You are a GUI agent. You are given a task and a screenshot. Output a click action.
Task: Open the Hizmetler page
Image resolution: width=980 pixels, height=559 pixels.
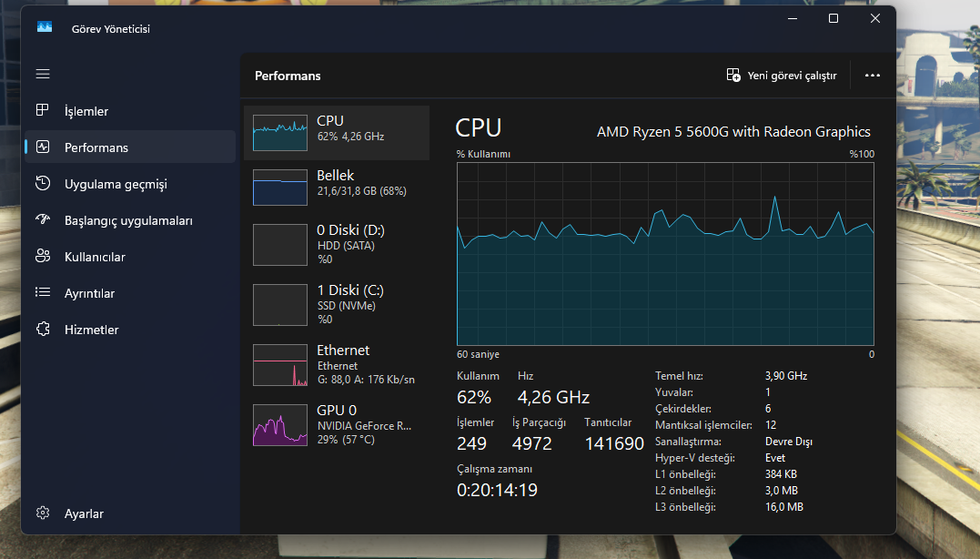[130, 330]
